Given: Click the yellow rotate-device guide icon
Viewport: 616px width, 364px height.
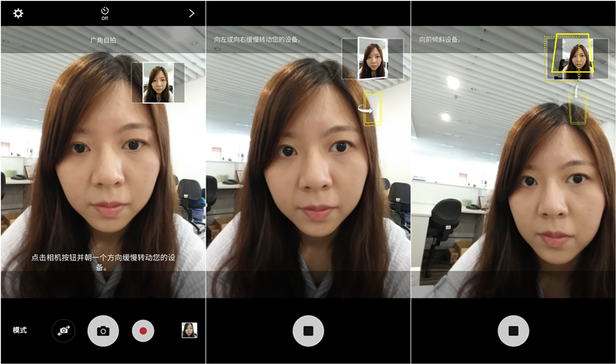Looking at the screenshot, I should tap(371, 109).
